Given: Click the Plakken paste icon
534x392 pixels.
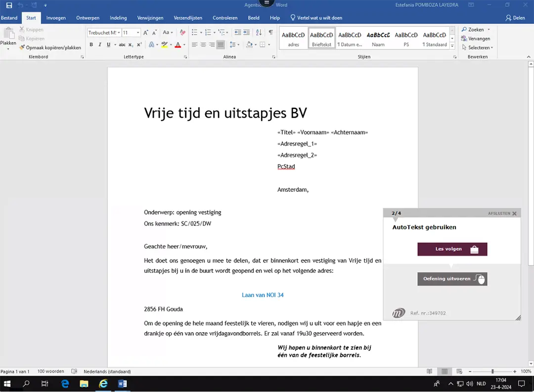Looking at the screenshot, I should 8,34.
